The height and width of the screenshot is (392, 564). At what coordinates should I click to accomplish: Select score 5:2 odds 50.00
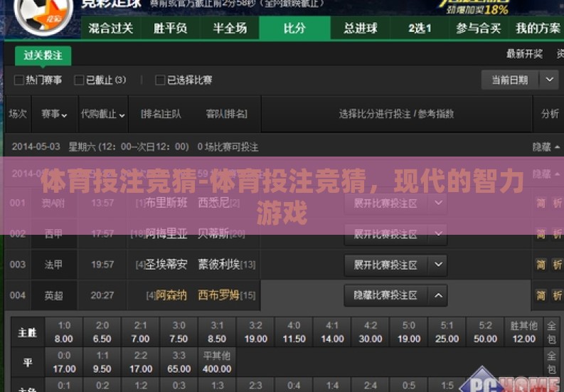click(x=485, y=332)
